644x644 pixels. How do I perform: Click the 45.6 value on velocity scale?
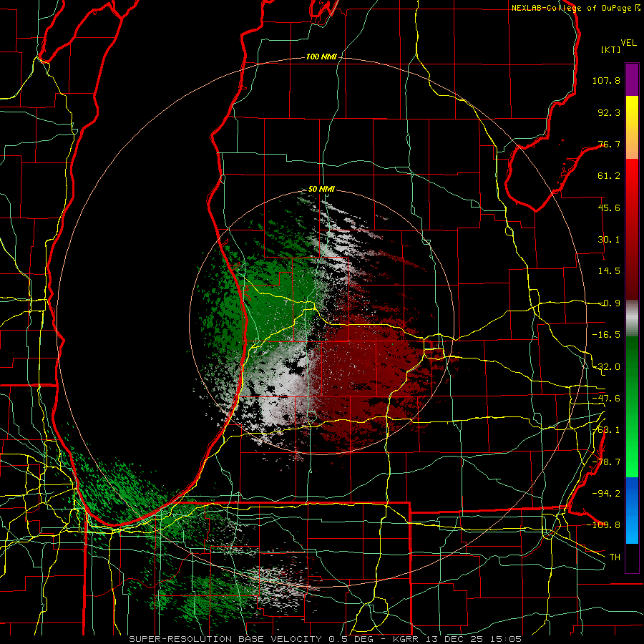(609, 208)
